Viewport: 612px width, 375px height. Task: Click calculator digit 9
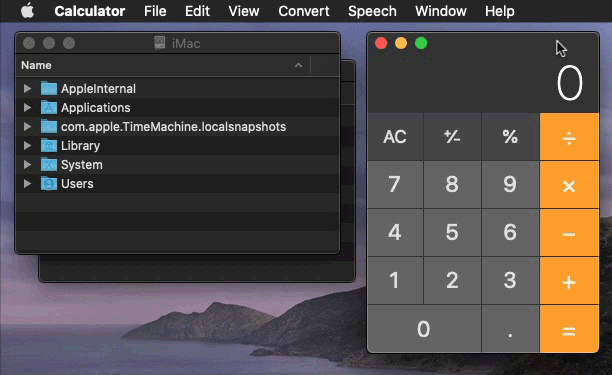click(x=510, y=185)
